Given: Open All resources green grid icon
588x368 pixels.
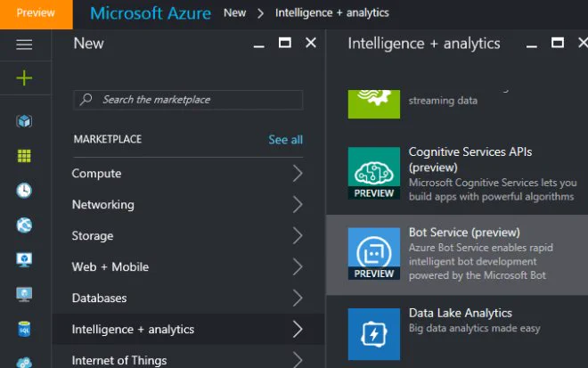Looking at the screenshot, I should coord(24,156).
